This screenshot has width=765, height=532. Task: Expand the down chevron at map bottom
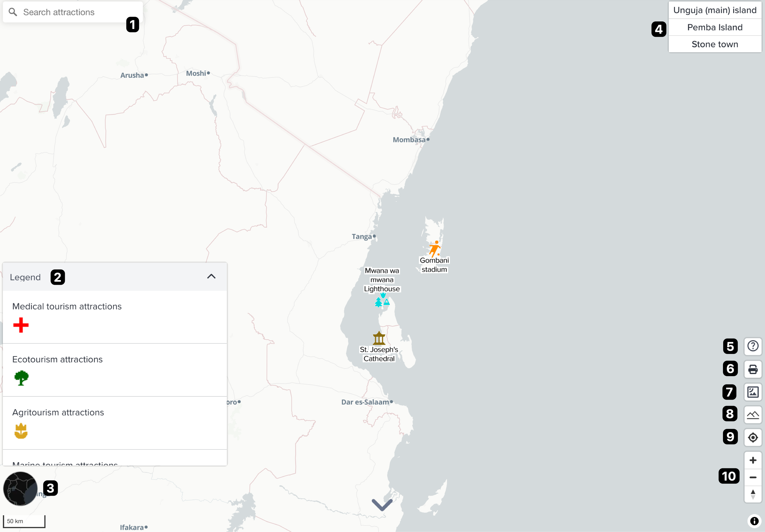point(382,505)
